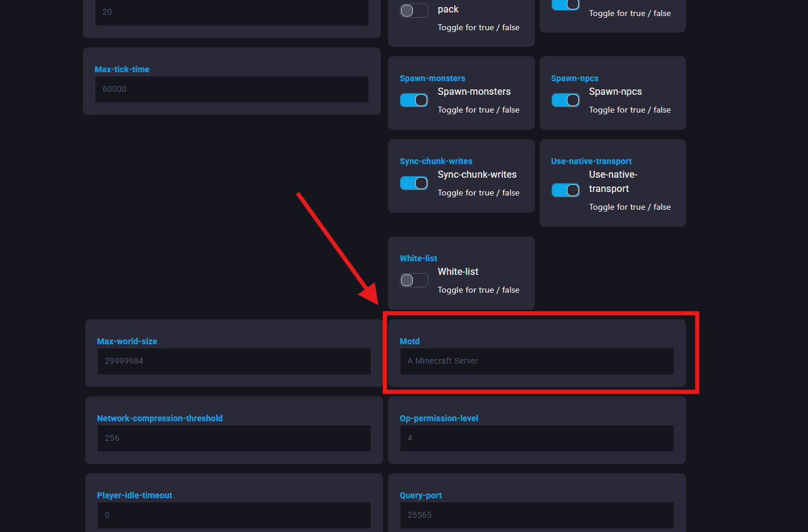Click the blue Motd heading label
The image size is (808, 532).
click(x=409, y=341)
